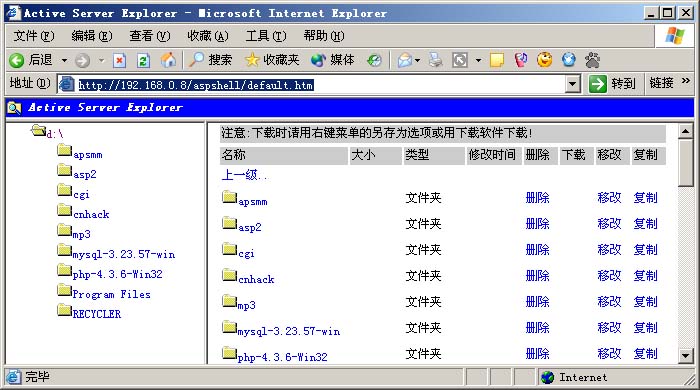This screenshot has height=390, width=700.
Task: Click 移改 link for php-4.3.6-Win32 row
Action: (x=609, y=353)
